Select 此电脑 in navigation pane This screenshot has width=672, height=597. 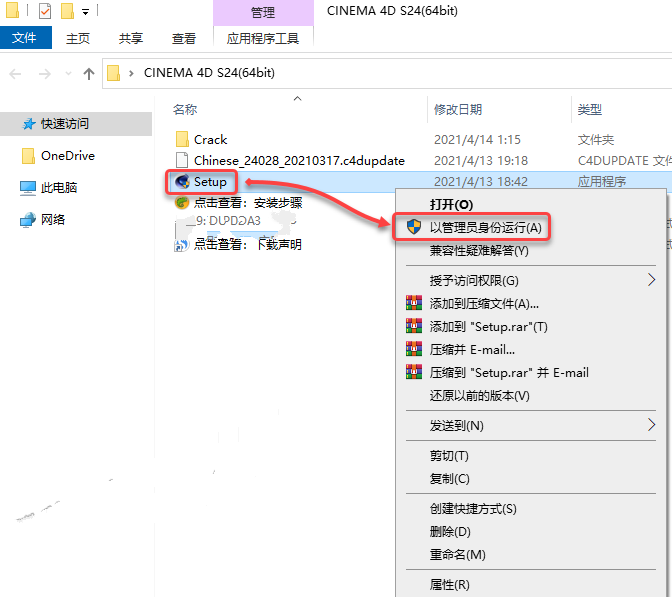[59, 188]
